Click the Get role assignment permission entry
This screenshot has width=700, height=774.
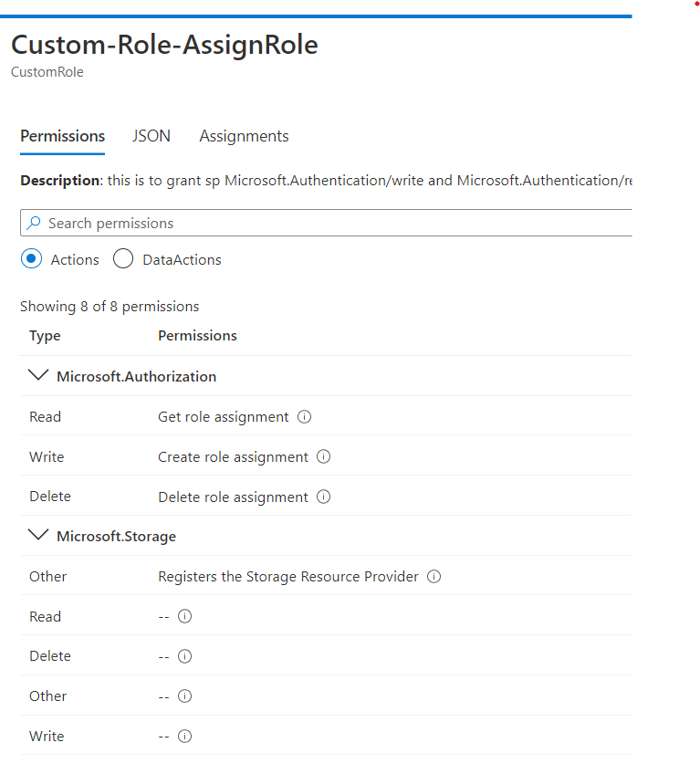(224, 416)
